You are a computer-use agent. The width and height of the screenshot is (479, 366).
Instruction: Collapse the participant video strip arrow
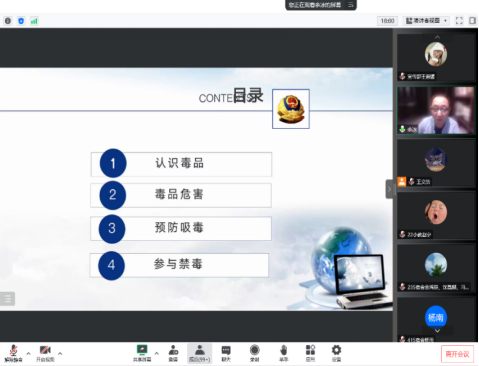coord(389,189)
